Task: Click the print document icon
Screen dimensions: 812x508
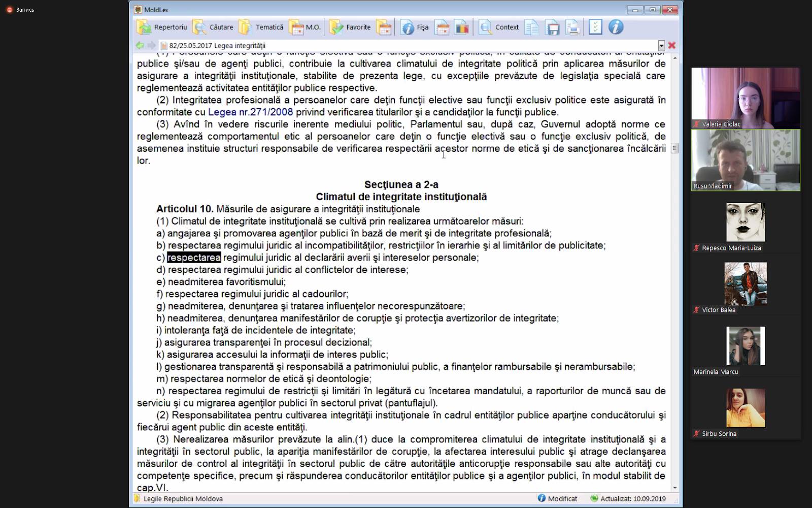Action: click(573, 27)
